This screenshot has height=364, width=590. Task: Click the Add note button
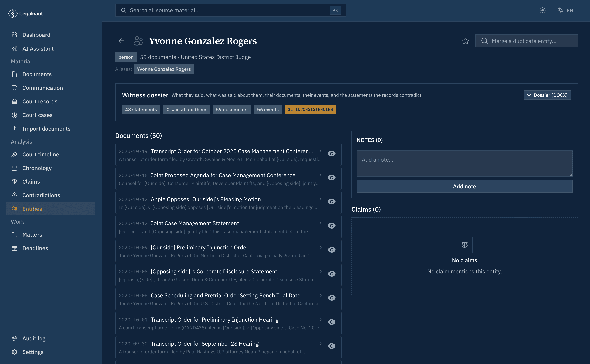(464, 186)
